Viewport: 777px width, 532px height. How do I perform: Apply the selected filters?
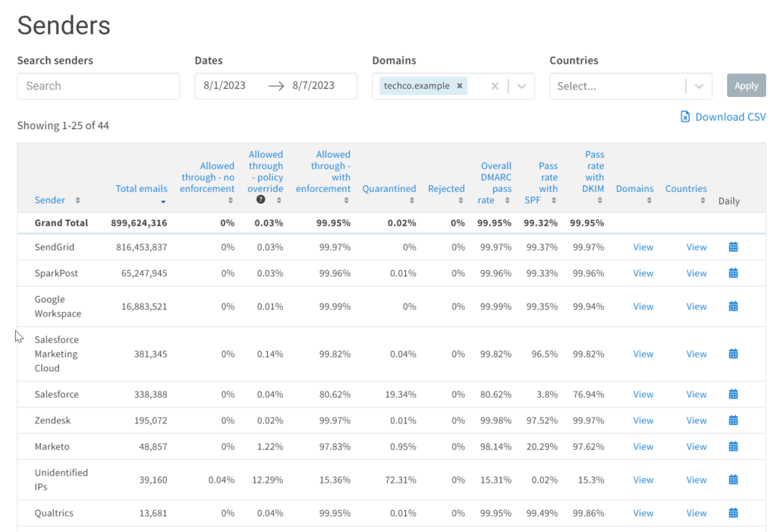click(747, 85)
